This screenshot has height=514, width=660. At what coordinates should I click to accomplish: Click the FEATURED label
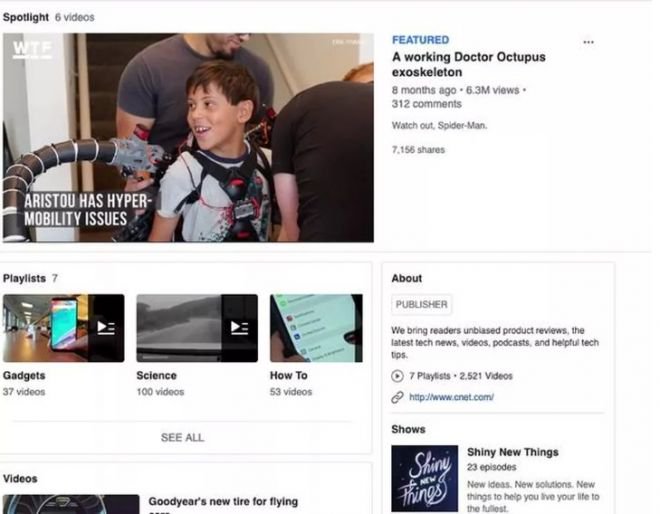420,40
